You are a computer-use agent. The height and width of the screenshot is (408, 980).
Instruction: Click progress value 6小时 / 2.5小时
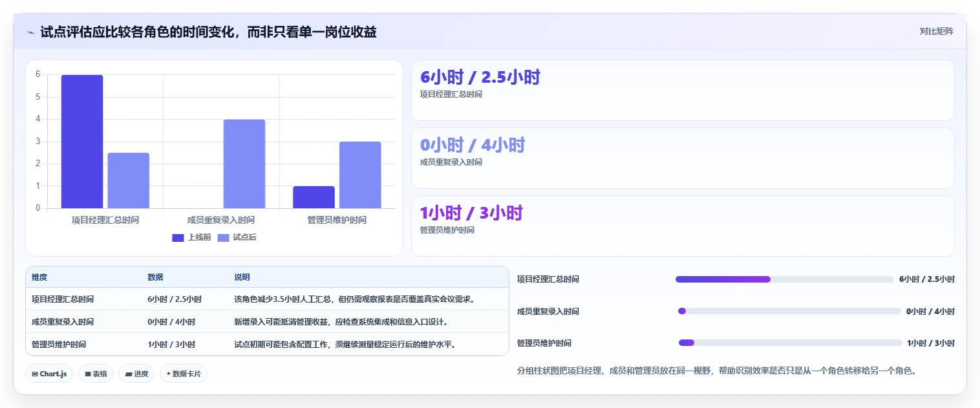pos(927,279)
